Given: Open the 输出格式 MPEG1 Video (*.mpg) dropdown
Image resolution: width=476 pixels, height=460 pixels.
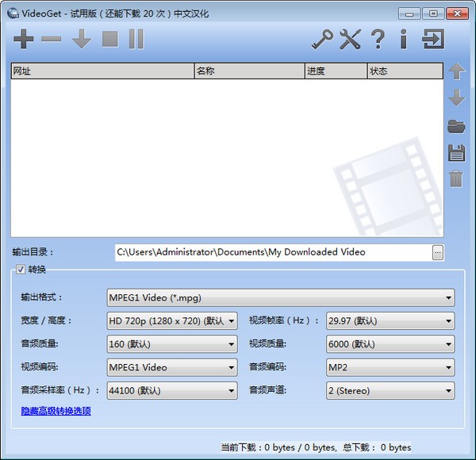Looking at the screenshot, I should [x=281, y=297].
